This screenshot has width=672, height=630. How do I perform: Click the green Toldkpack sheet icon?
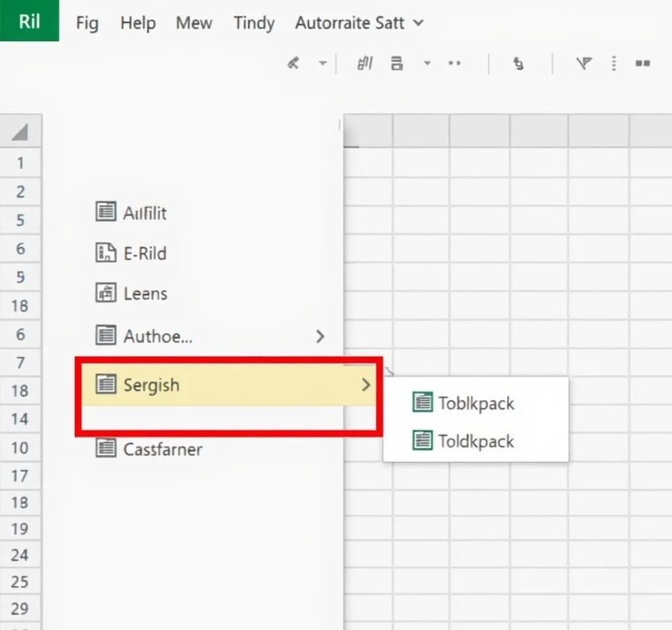[x=423, y=440]
